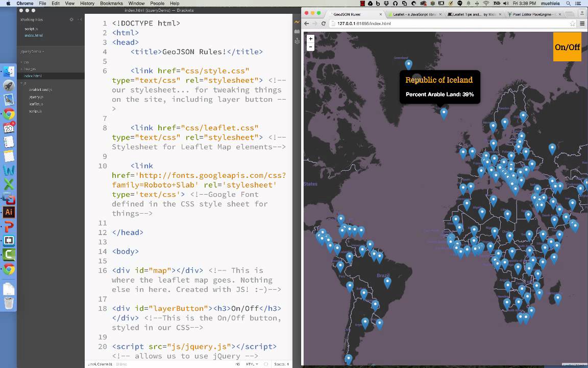Open the History menu in the menu bar
The width and height of the screenshot is (588, 368).
(x=88, y=3)
